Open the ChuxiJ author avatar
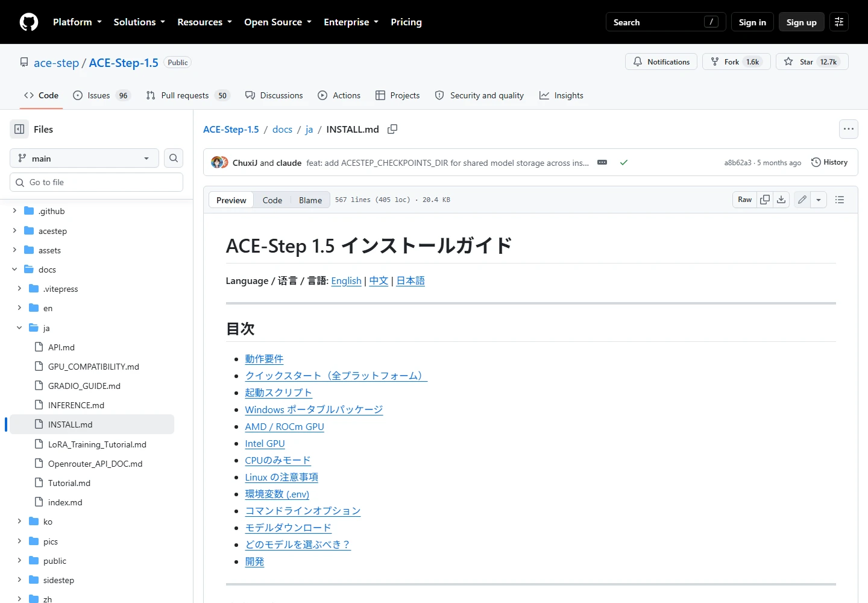This screenshot has height=603, width=868. coord(216,162)
